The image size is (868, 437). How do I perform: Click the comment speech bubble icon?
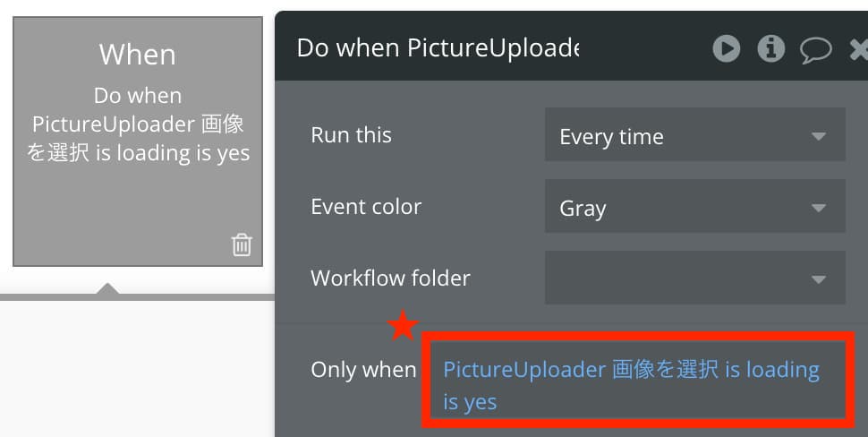pos(816,50)
